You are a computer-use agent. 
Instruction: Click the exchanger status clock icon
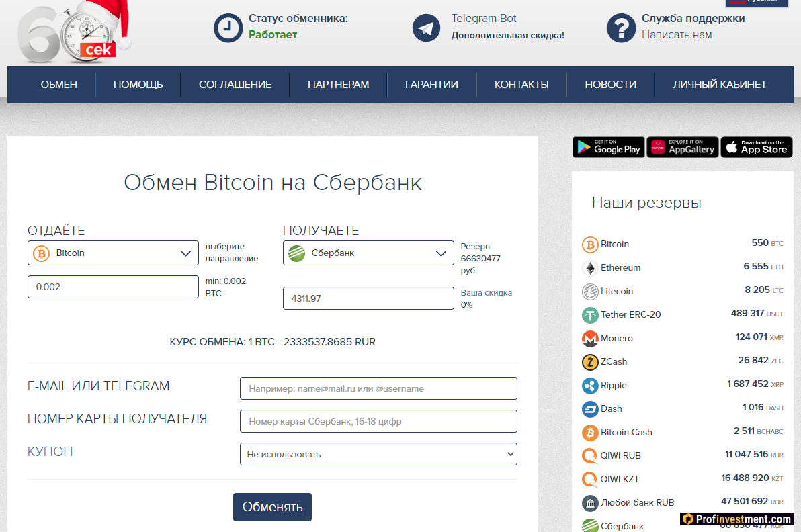tap(228, 28)
